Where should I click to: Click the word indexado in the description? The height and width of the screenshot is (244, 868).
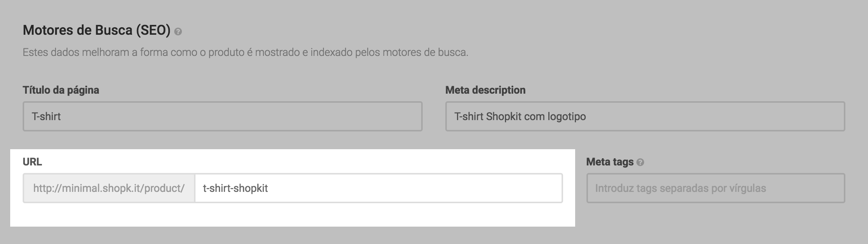point(331,52)
